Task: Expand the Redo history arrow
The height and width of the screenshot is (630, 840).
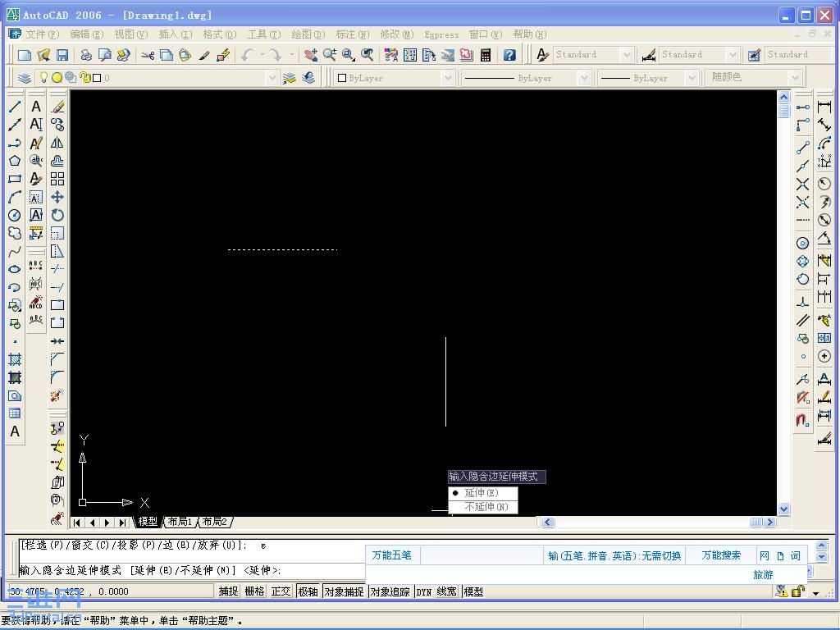Action: click(292, 55)
